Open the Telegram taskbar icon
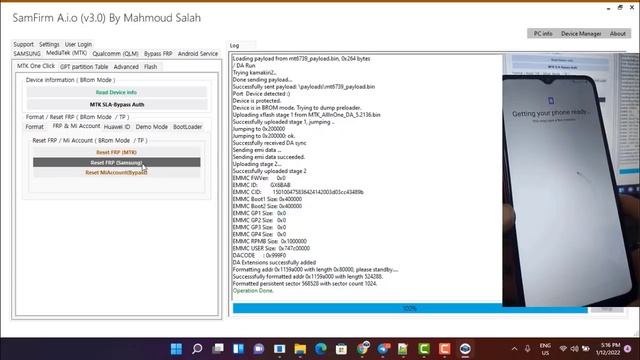The image size is (640, 360). (383, 349)
